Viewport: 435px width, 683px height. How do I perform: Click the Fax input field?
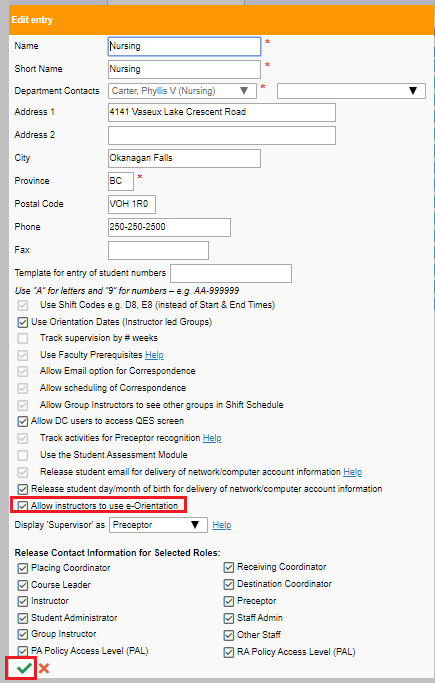158,250
